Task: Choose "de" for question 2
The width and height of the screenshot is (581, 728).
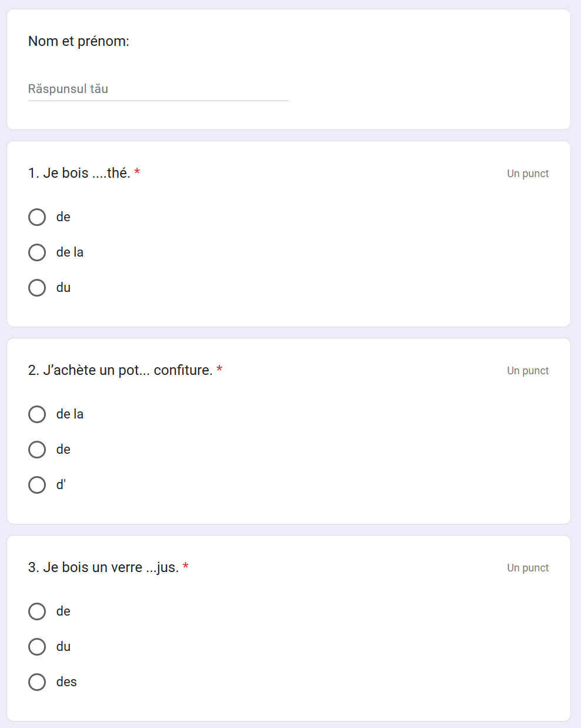Action: (37, 450)
